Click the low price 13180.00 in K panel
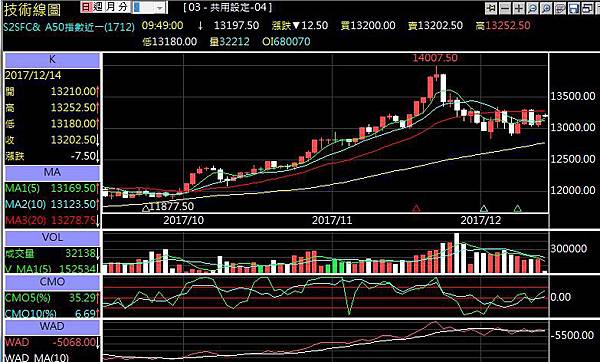Screen dimensions: 600x362 tap(73, 124)
